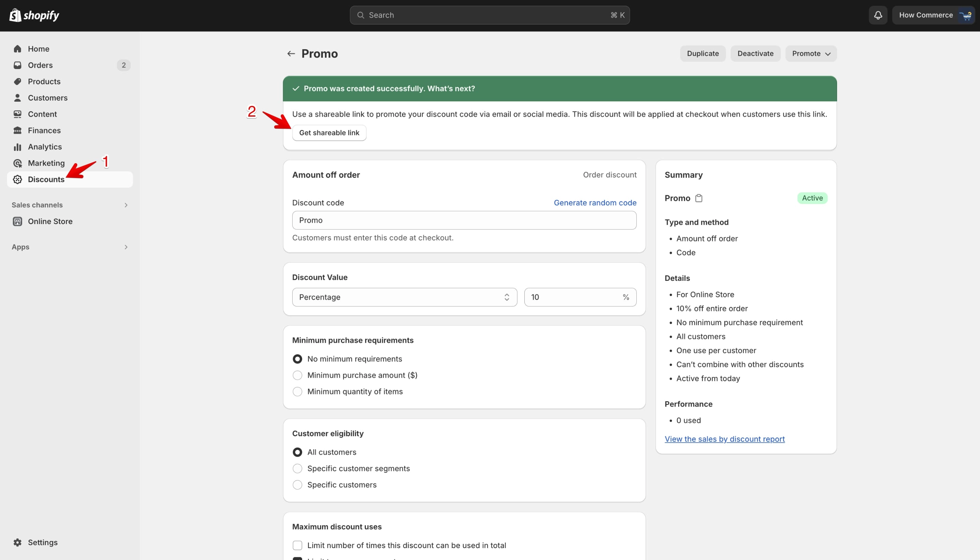Click Generate random code link
The image size is (980, 560).
pos(595,203)
